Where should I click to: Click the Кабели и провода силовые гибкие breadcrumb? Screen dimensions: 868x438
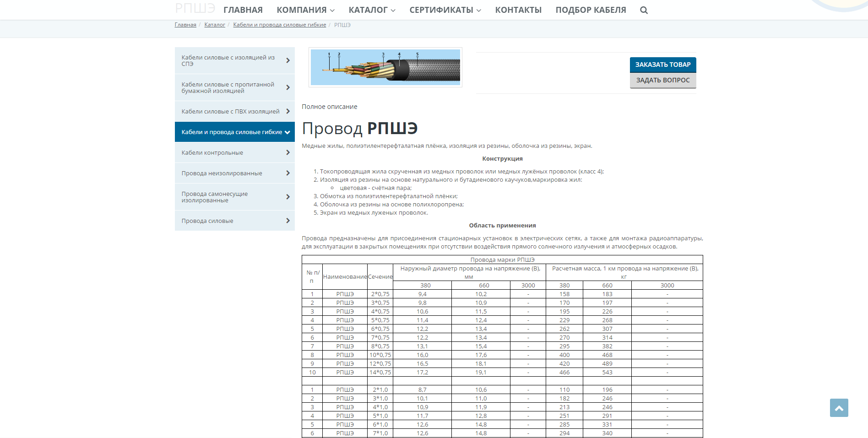280,25
